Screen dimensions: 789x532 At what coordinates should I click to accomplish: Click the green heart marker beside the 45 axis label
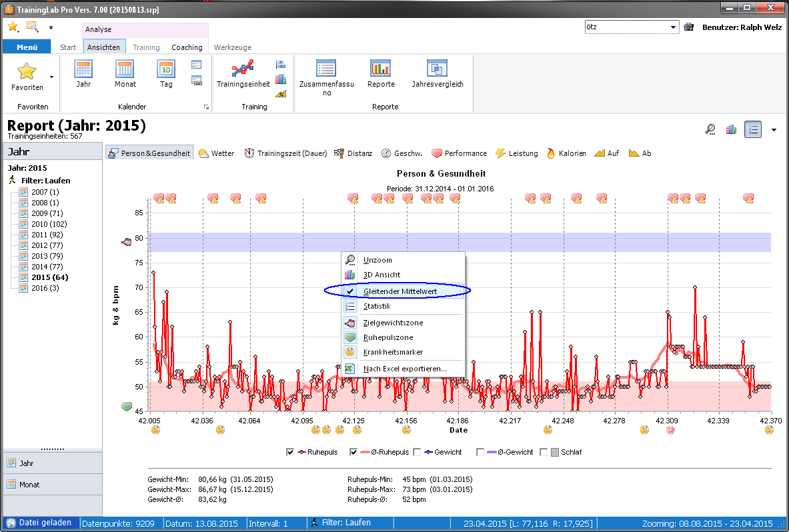127,406
